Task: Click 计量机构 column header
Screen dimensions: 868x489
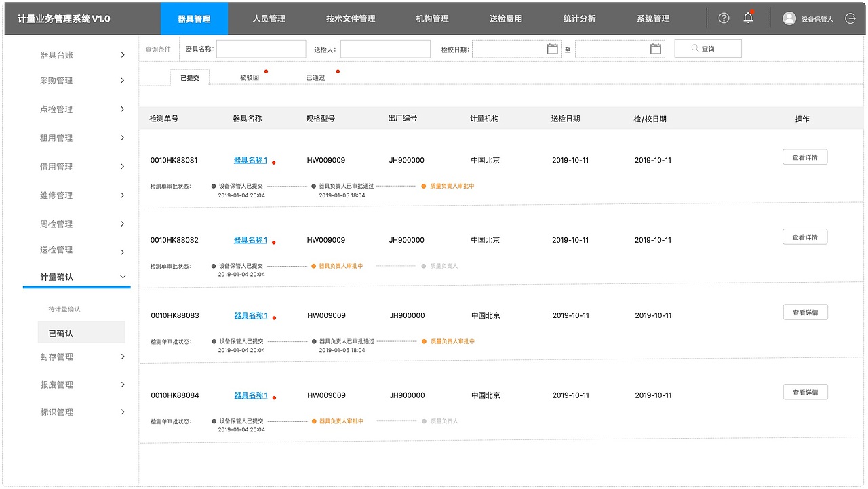Action: pyautogui.click(x=484, y=119)
